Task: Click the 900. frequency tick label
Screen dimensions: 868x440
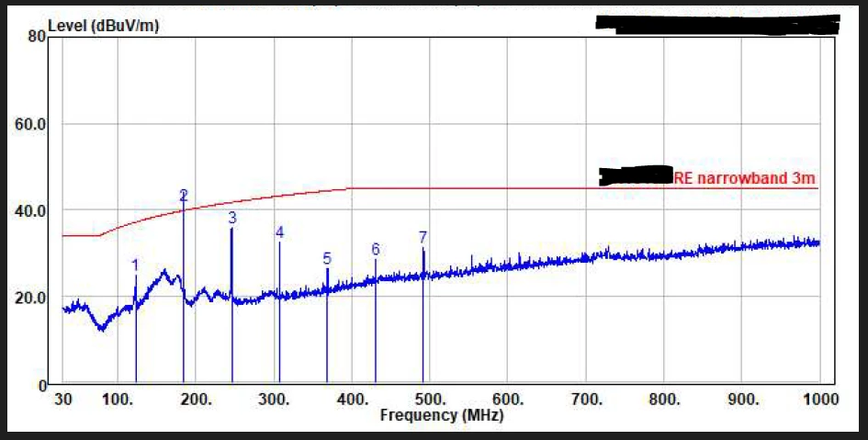Action: click(742, 399)
